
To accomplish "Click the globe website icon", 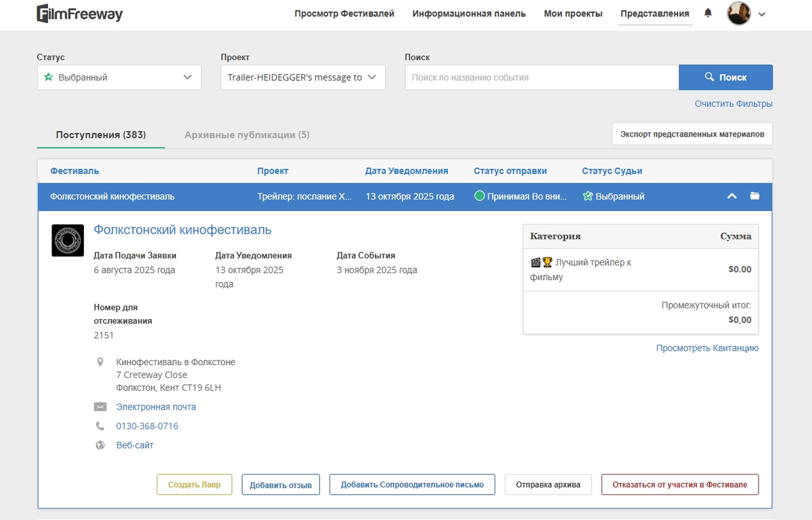I will tap(100, 445).
